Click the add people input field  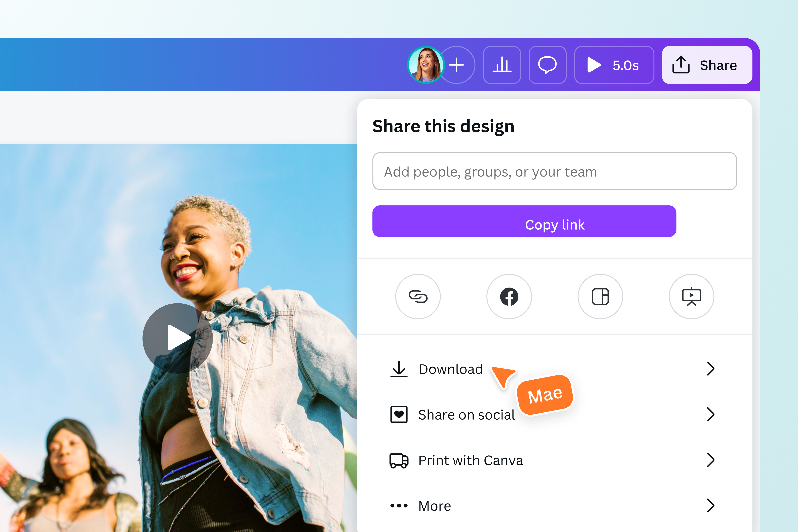(554, 171)
